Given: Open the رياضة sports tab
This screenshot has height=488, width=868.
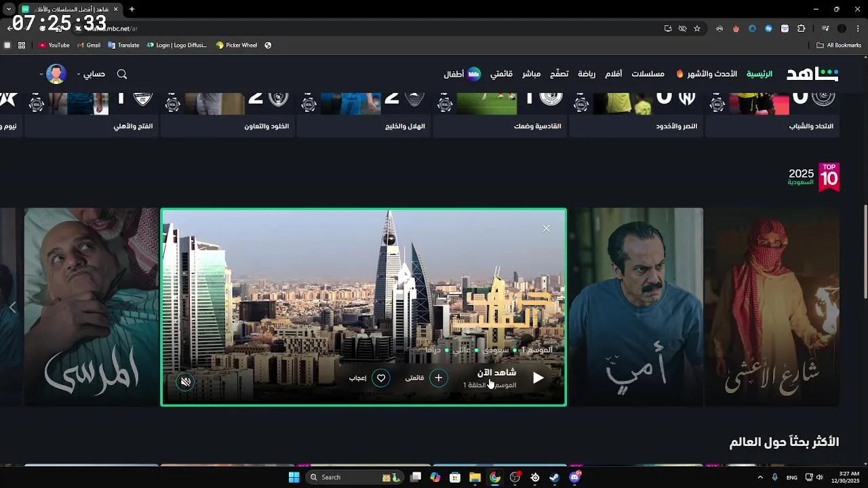Looking at the screenshot, I should [587, 74].
